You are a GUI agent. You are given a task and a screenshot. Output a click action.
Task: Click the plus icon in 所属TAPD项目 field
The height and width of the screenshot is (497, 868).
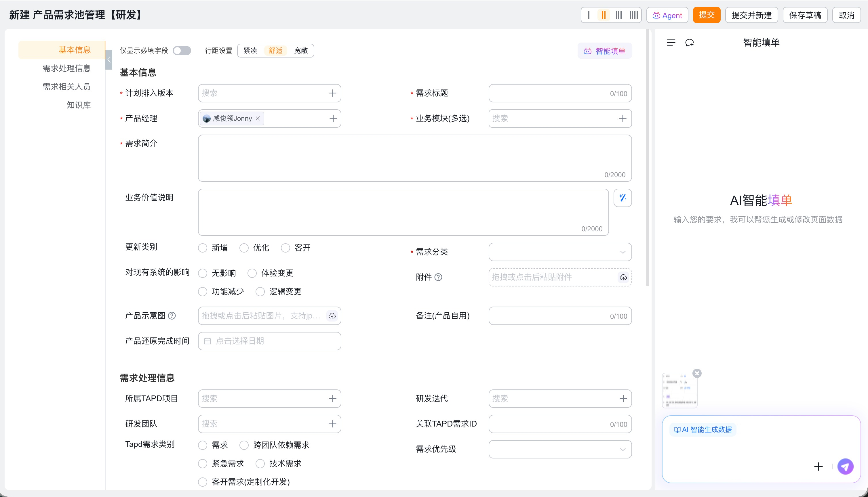333,399
